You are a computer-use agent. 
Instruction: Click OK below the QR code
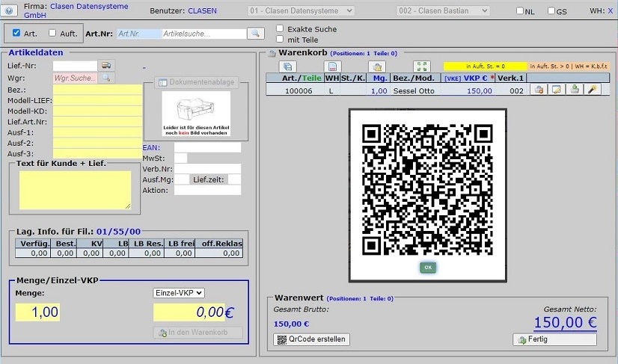pos(428,268)
